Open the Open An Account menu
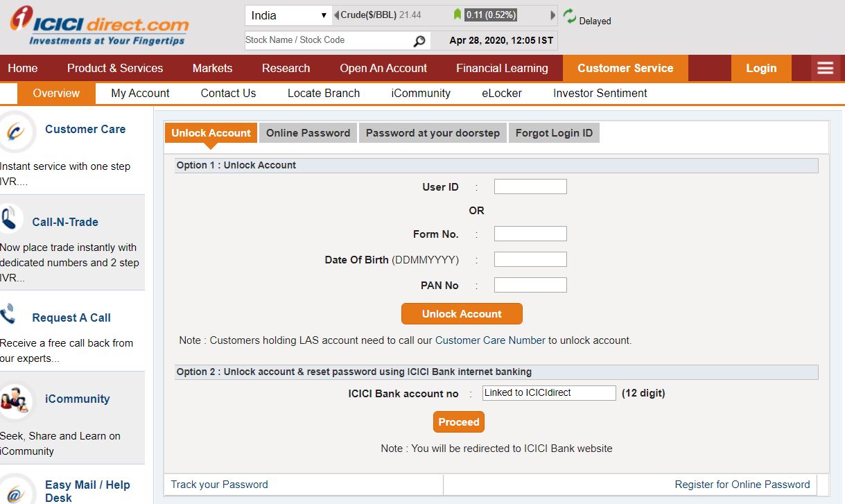845x504 pixels. tap(383, 68)
